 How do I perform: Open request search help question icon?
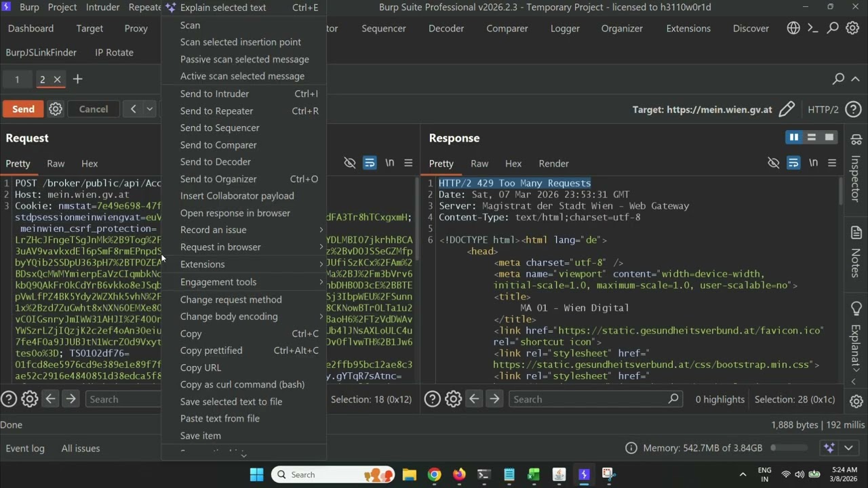[9, 399]
